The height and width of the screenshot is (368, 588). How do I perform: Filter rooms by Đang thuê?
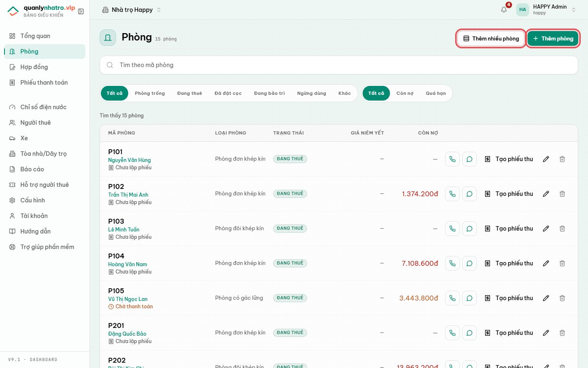[x=189, y=93]
